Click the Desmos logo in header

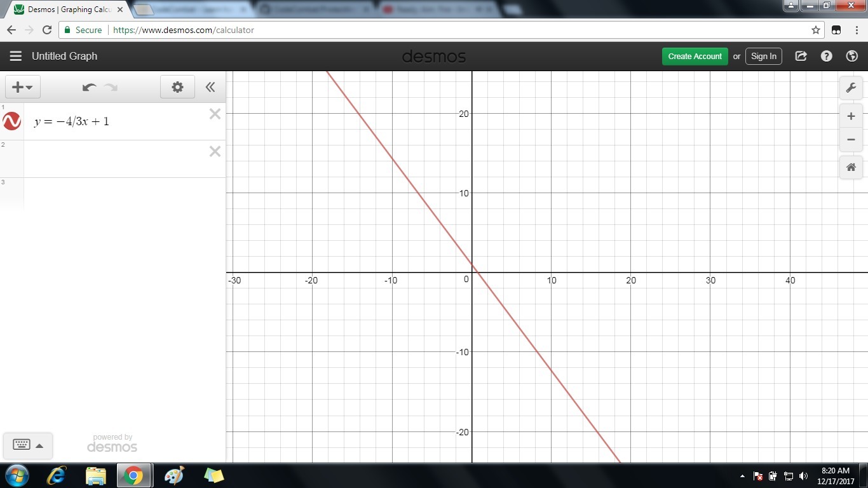[x=434, y=57]
